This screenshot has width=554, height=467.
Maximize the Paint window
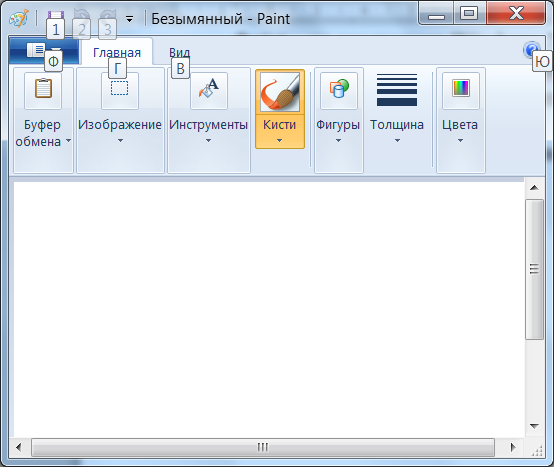[469, 14]
